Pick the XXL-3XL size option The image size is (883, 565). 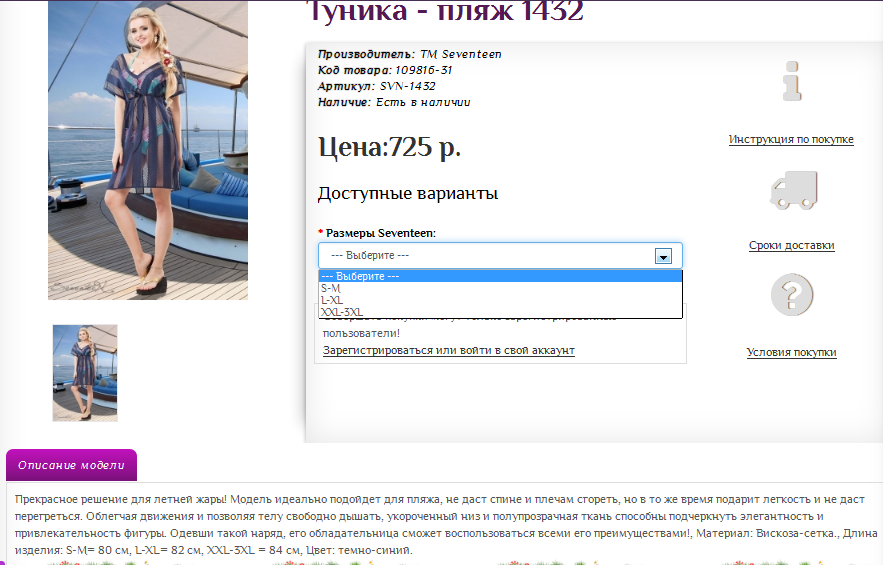coord(341,312)
